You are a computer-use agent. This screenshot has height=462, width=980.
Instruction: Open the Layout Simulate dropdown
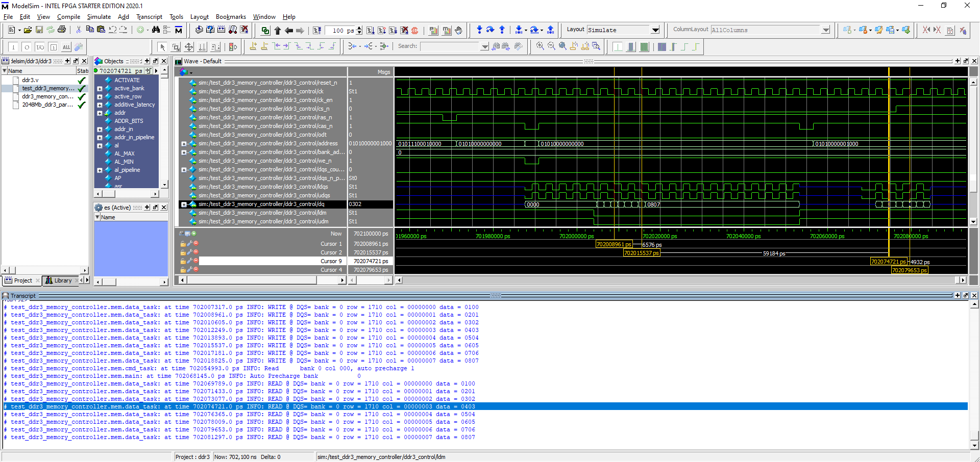pos(655,30)
